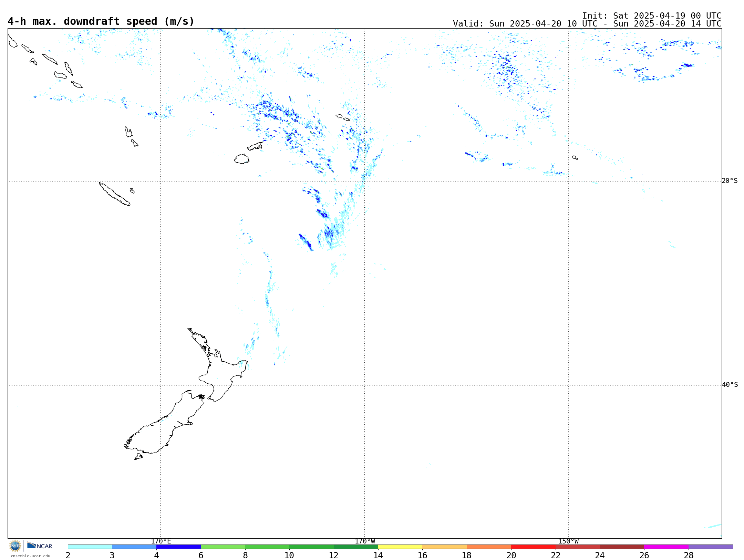Click the 170°W longitude label

click(x=365, y=541)
